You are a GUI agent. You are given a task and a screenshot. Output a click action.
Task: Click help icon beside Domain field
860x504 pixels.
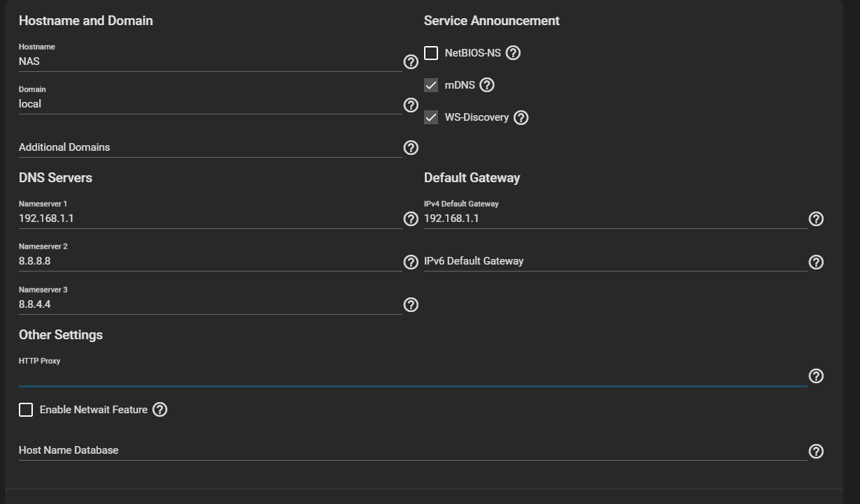pyautogui.click(x=411, y=105)
